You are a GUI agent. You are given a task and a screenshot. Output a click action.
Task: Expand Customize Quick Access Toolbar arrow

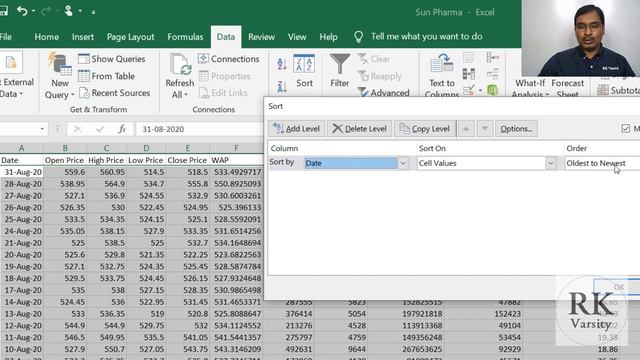93,12
